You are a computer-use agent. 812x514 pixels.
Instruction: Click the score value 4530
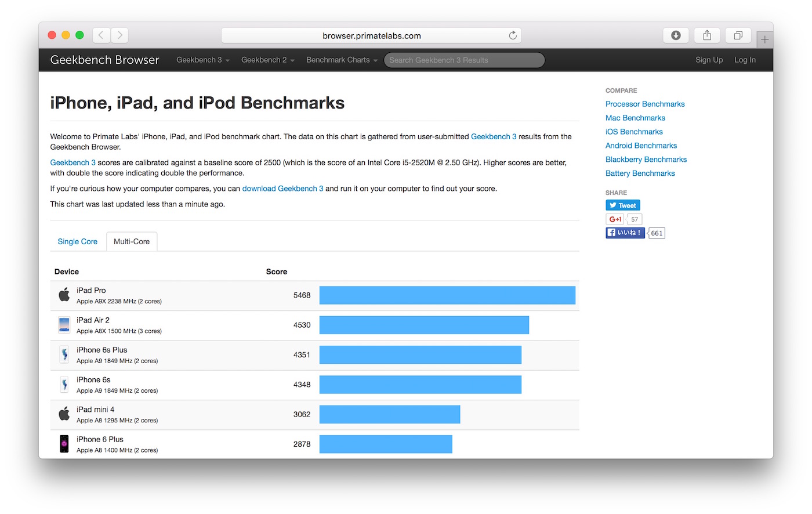[x=302, y=325]
